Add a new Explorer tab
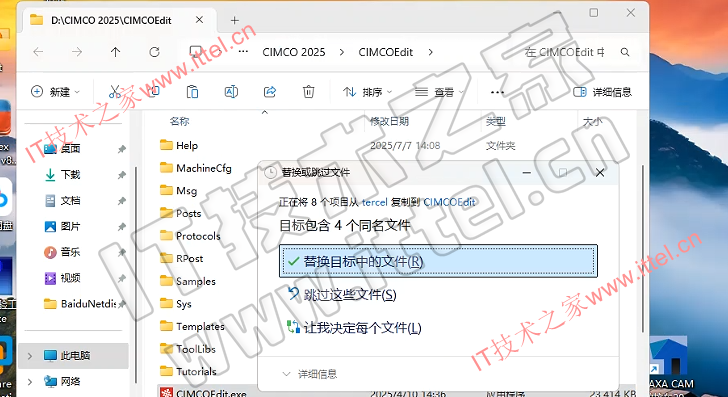 [x=234, y=20]
